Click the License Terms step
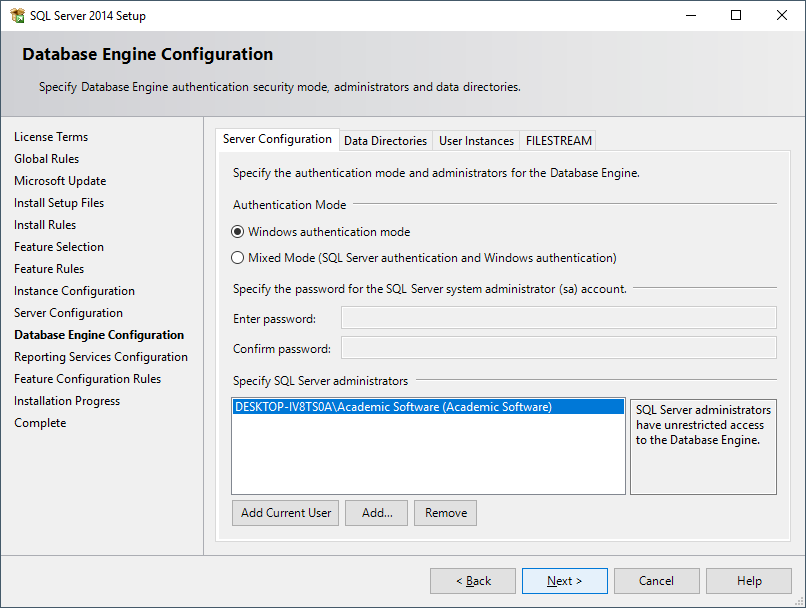Screen dimensions: 806x608 [51, 137]
